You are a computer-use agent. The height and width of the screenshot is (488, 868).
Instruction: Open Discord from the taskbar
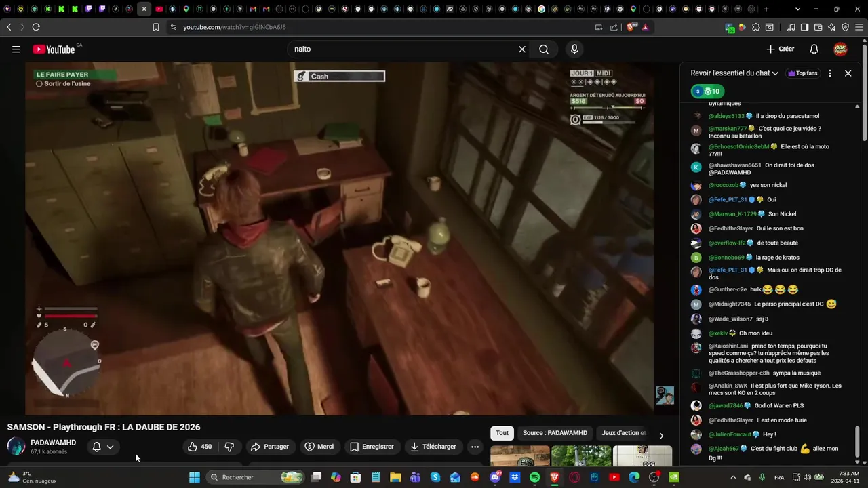pyautogui.click(x=495, y=477)
